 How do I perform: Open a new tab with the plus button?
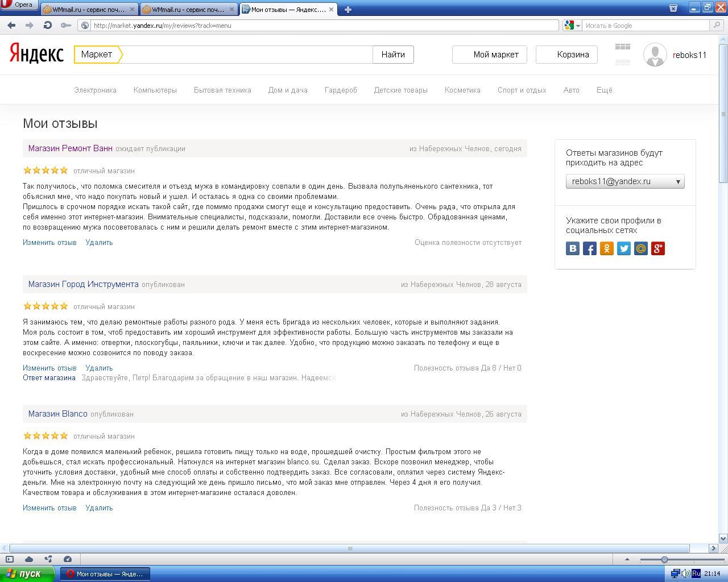[348, 9]
